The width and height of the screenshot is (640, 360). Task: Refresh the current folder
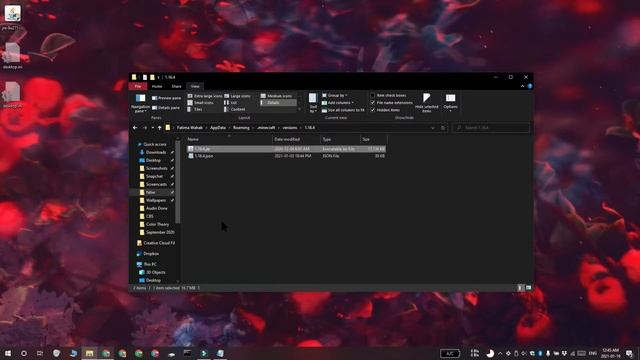point(443,128)
